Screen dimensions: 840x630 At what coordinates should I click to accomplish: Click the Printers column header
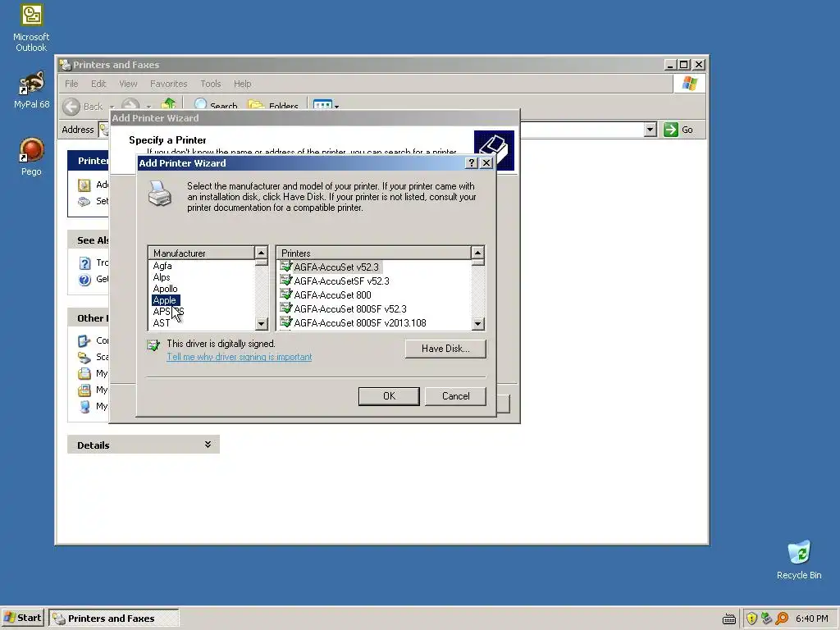373,253
